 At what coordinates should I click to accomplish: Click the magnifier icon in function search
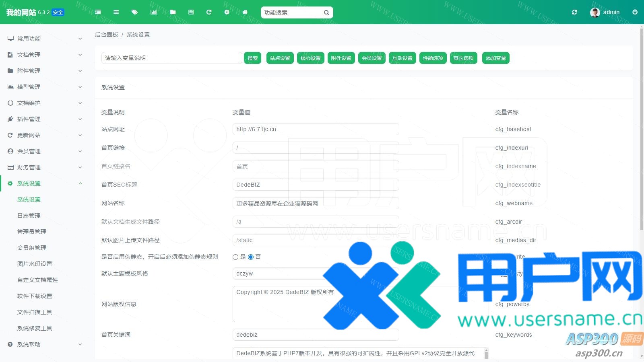point(326,12)
